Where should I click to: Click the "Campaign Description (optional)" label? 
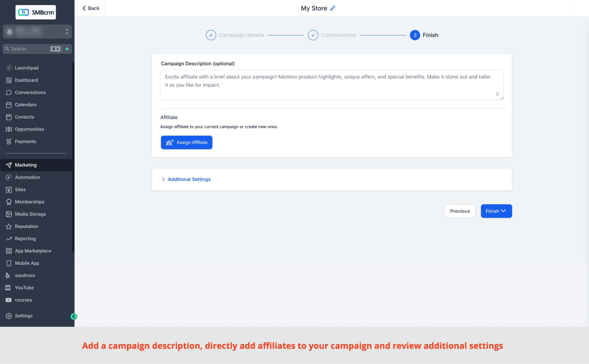point(198,63)
